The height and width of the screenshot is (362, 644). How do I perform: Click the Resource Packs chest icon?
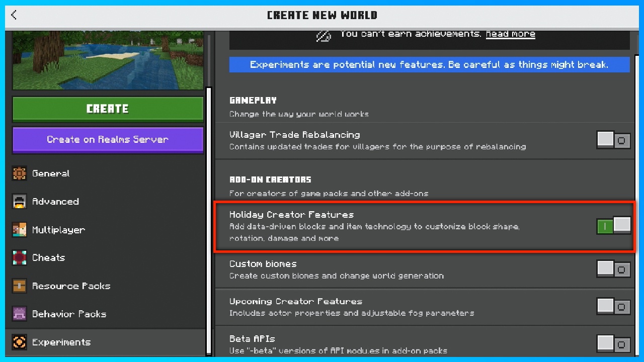tap(19, 286)
